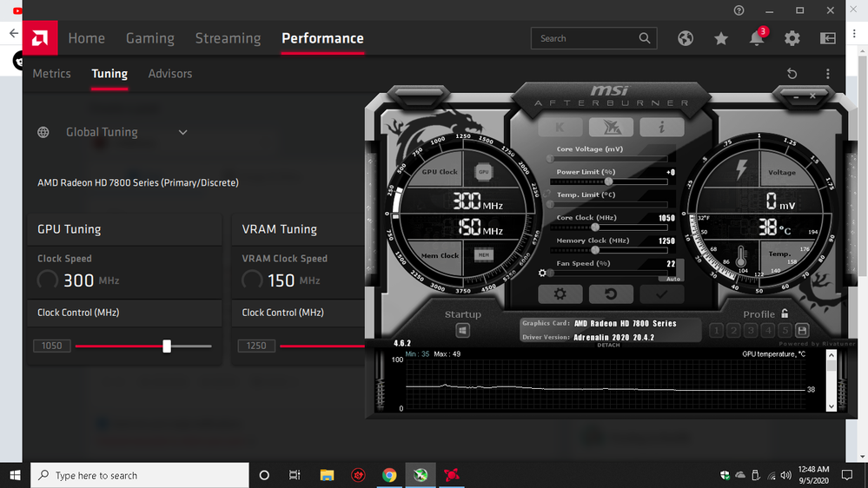
Task: Click the search magnifier icon
Action: 645,38
